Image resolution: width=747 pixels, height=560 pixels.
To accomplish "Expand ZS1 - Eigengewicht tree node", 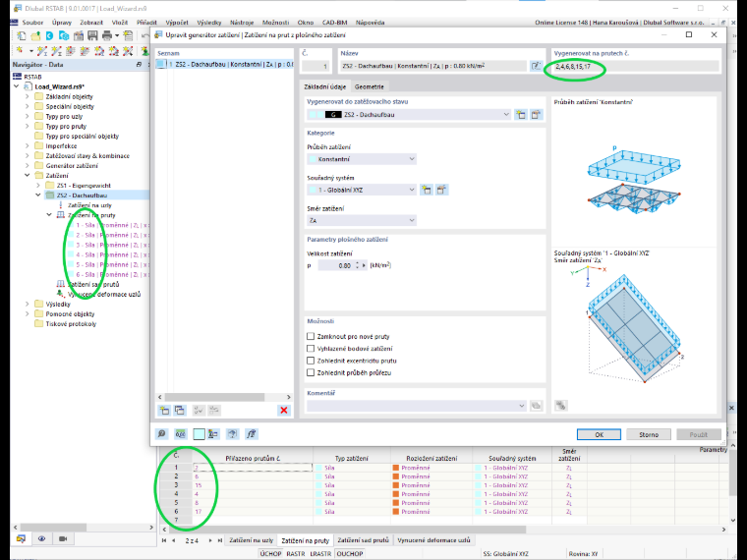I will (38, 186).
